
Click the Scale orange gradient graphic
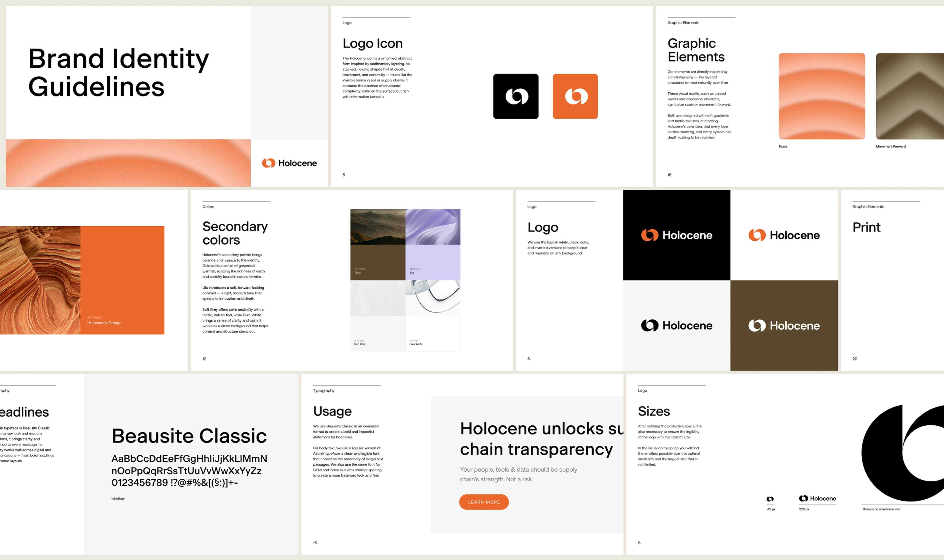click(822, 96)
